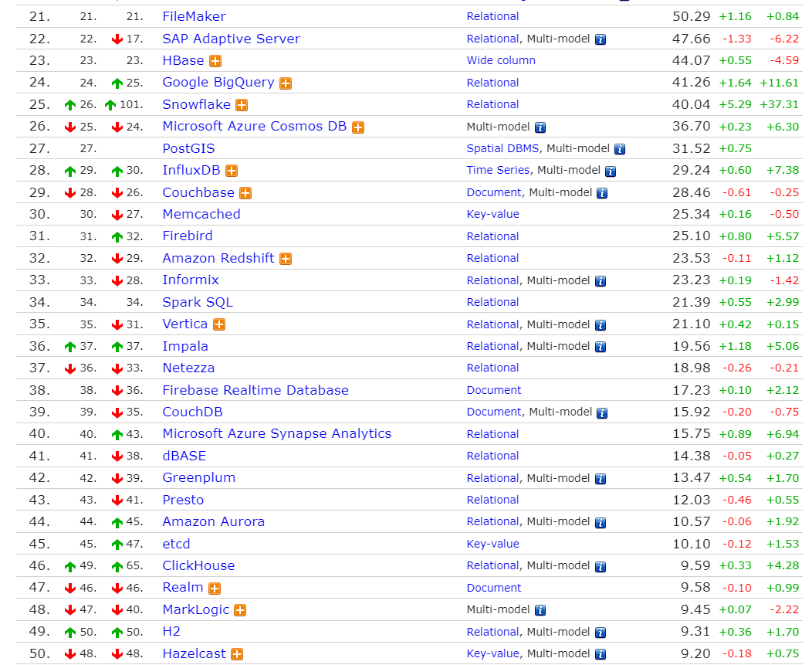812x665 pixels.
Task: Click the orange plus icon beside Realm
Action: tap(215, 589)
